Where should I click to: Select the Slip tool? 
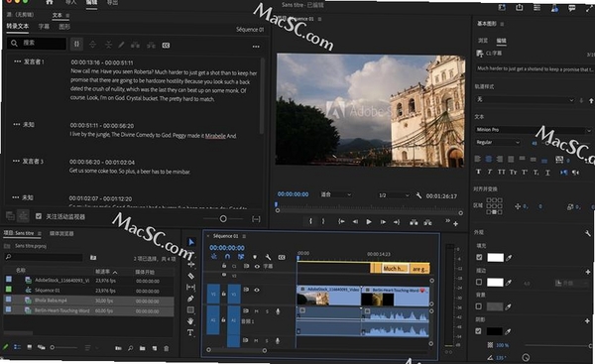pos(190,287)
